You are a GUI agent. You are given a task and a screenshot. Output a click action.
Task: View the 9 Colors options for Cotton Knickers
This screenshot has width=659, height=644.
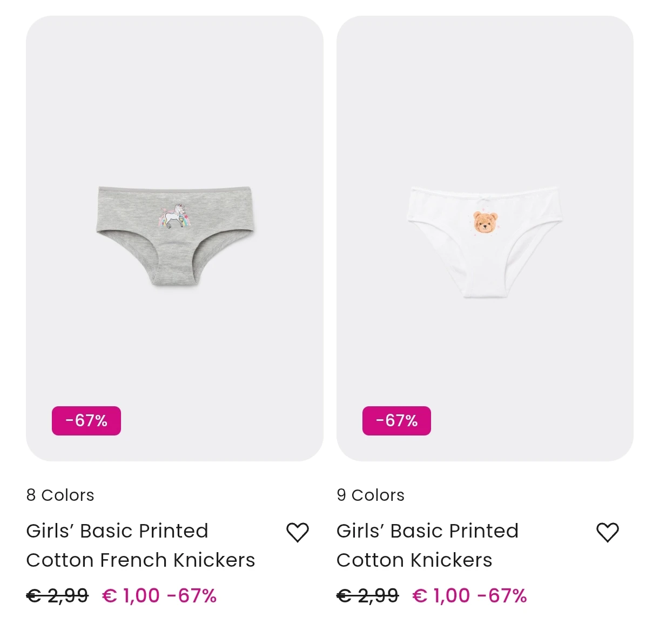(371, 495)
